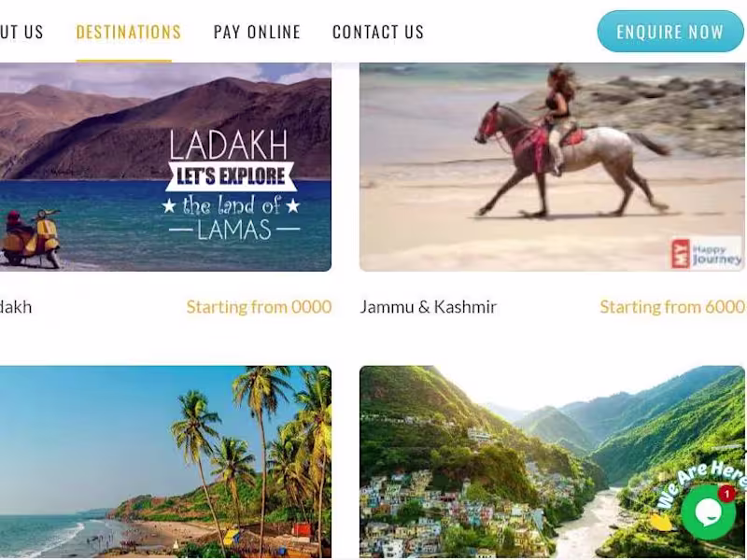Click the yellow underline beneath Destinations

(124, 61)
